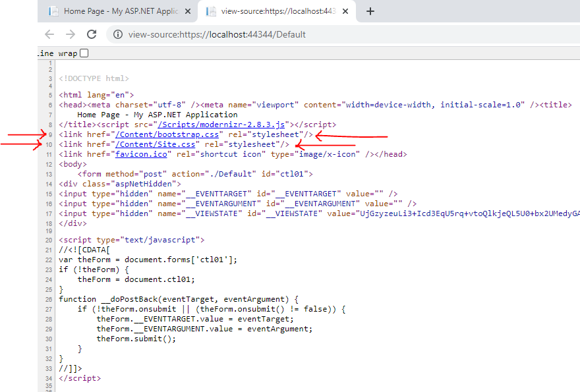Image resolution: width=580 pixels, height=392 pixels.
Task: Click the theForm.onsubmit condition line
Action: pyautogui.click(x=212, y=309)
